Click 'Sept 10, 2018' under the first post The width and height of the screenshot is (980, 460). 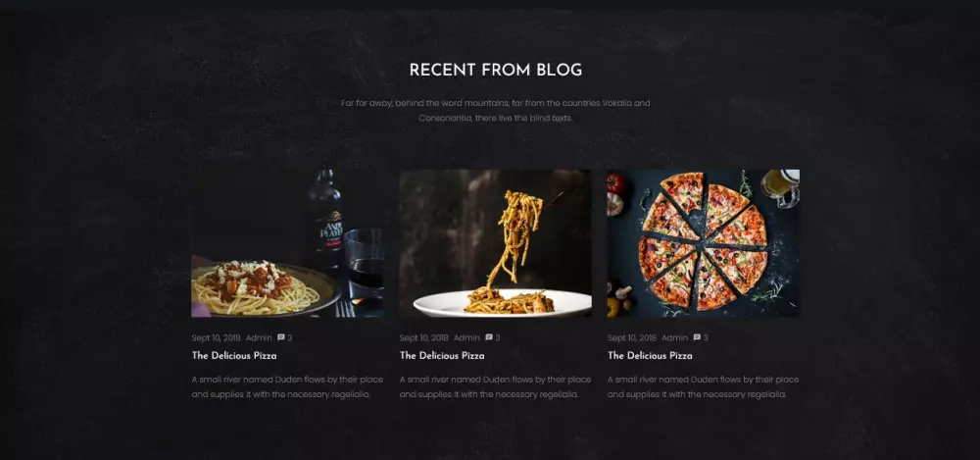click(x=216, y=338)
